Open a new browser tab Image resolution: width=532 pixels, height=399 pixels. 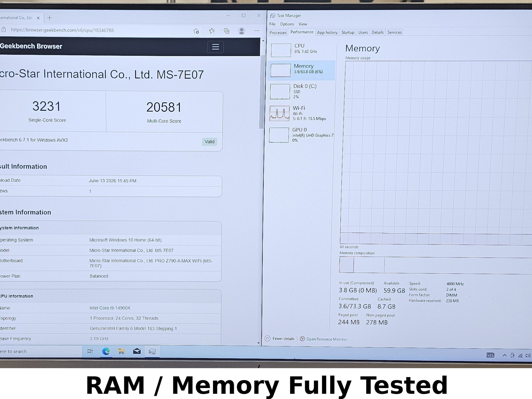pyautogui.click(x=49, y=18)
